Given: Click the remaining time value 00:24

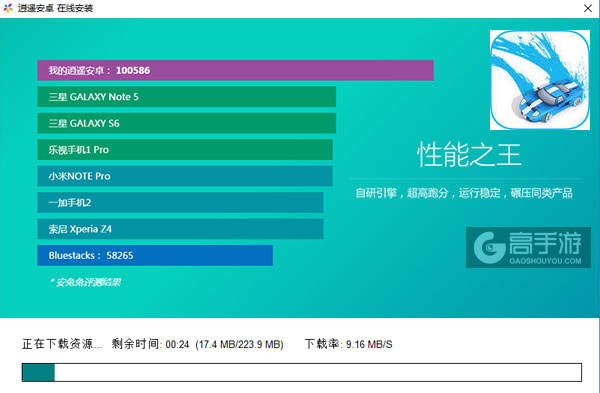Looking at the screenshot, I should tap(178, 344).
